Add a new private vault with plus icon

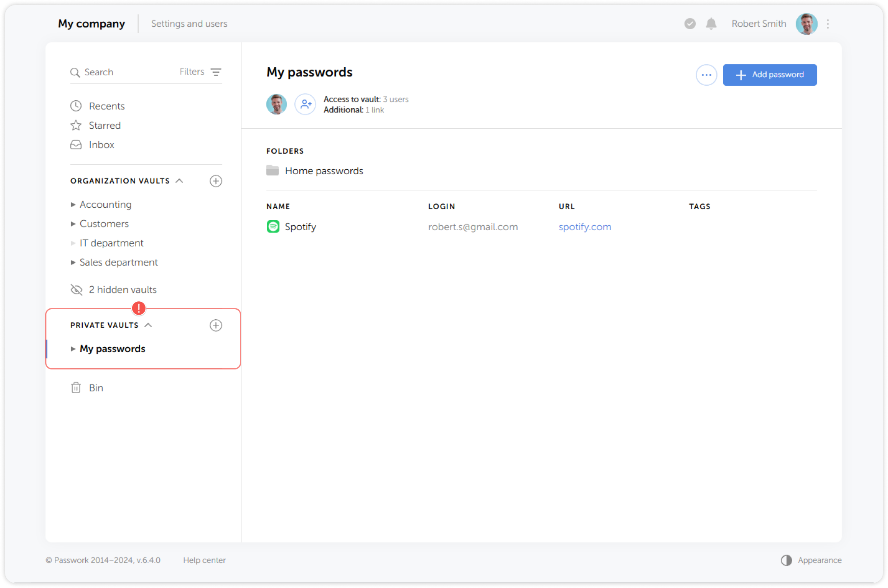[x=216, y=326]
